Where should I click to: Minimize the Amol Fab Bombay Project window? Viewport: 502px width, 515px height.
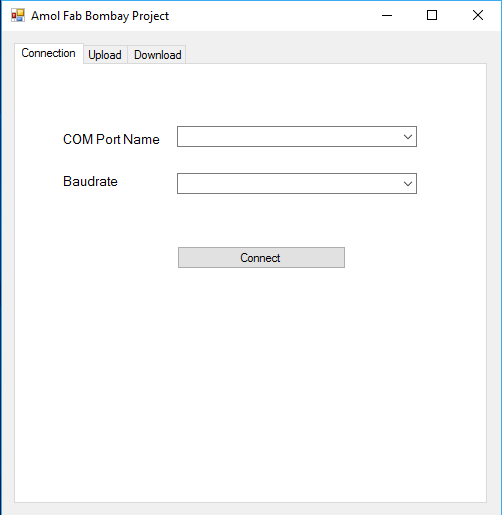tap(387, 15)
